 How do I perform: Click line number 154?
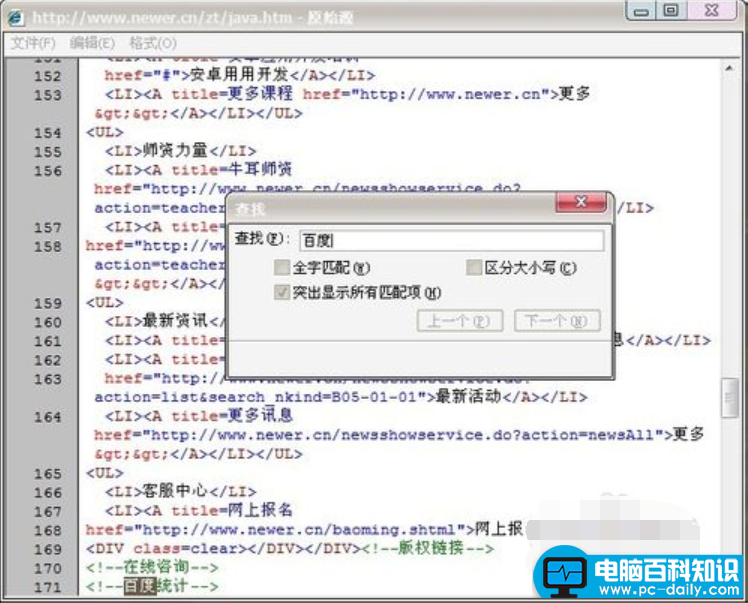(x=48, y=133)
